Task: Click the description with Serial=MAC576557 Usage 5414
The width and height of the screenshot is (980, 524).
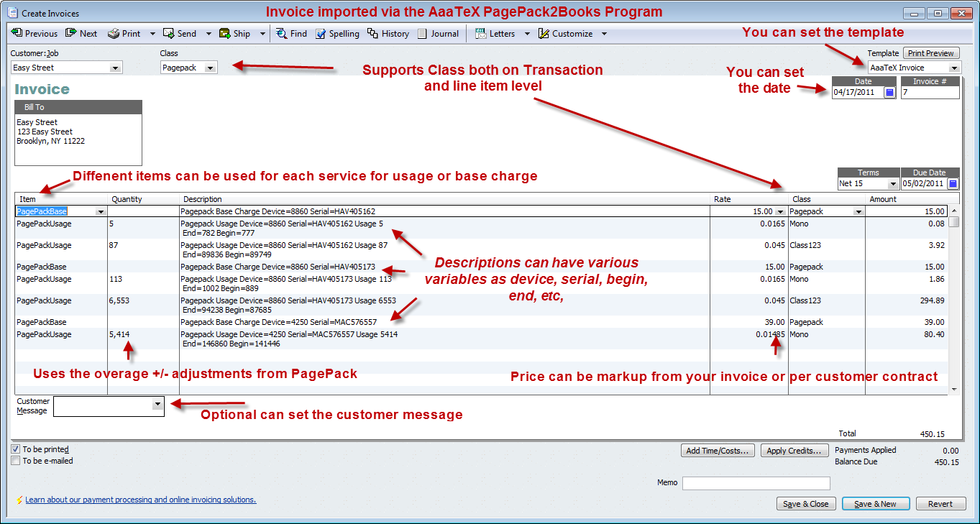Action: click(x=444, y=339)
